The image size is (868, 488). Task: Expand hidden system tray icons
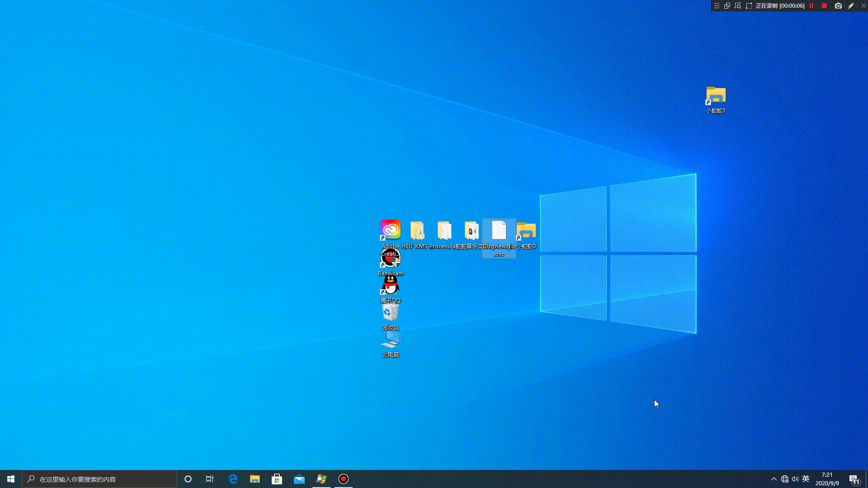tap(774, 479)
